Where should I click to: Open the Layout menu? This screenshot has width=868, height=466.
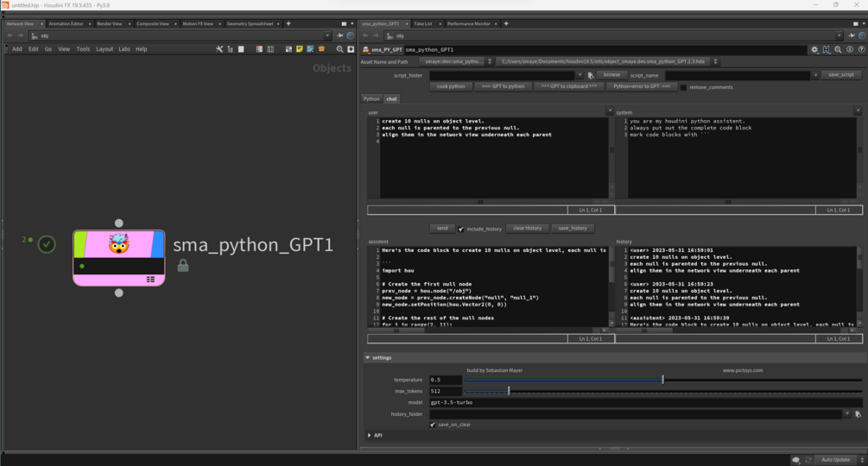click(105, 49)
